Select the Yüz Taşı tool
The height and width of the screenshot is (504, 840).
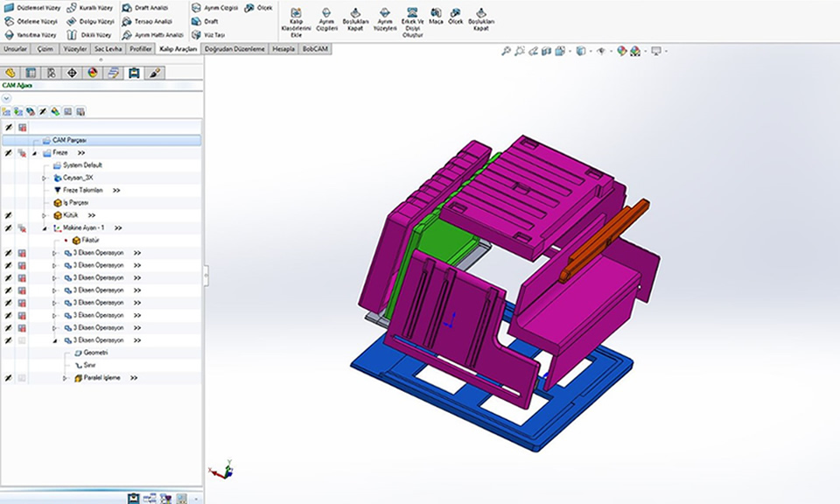pyautogui.click(x=208, y=35)
